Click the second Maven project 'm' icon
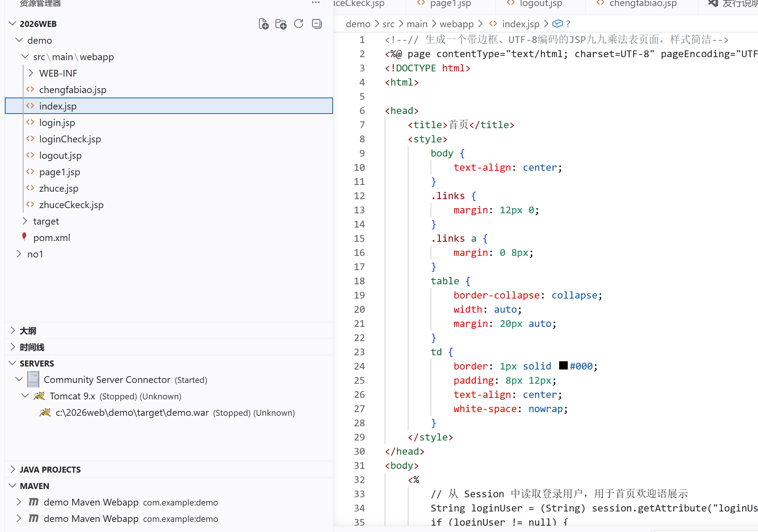Image resolution: width=758 pixels, height=532 pixels. click(x=34, y=519)
